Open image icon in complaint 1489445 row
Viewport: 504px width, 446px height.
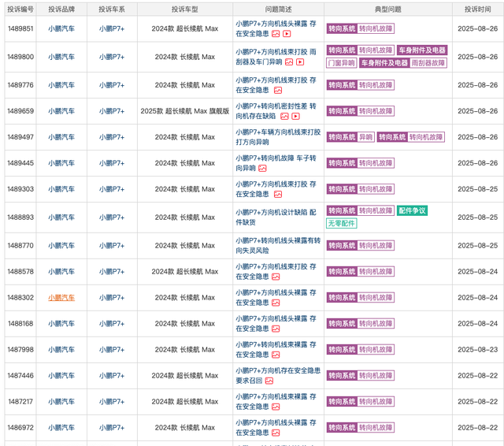click(x=262, y=168)
